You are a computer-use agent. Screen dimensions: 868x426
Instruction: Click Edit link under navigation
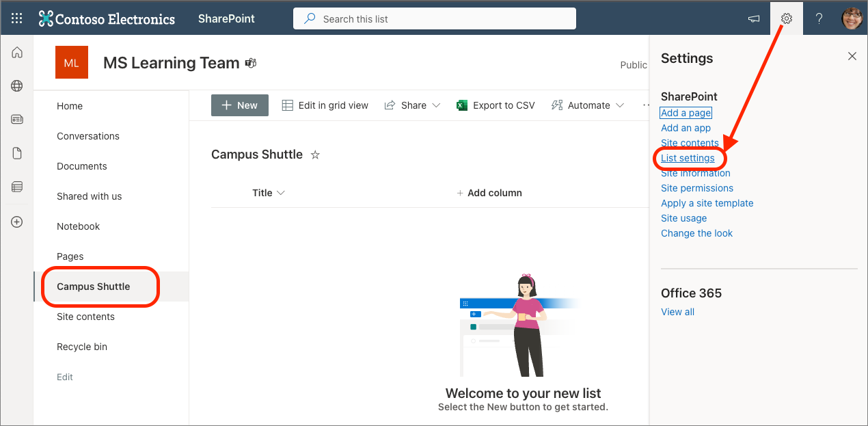tap(65, 377)
